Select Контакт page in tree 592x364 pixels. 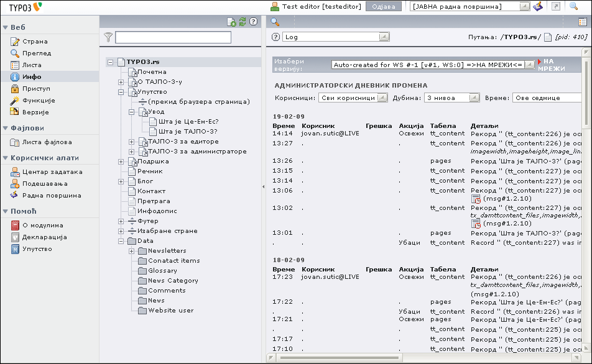tap(151, 191)
